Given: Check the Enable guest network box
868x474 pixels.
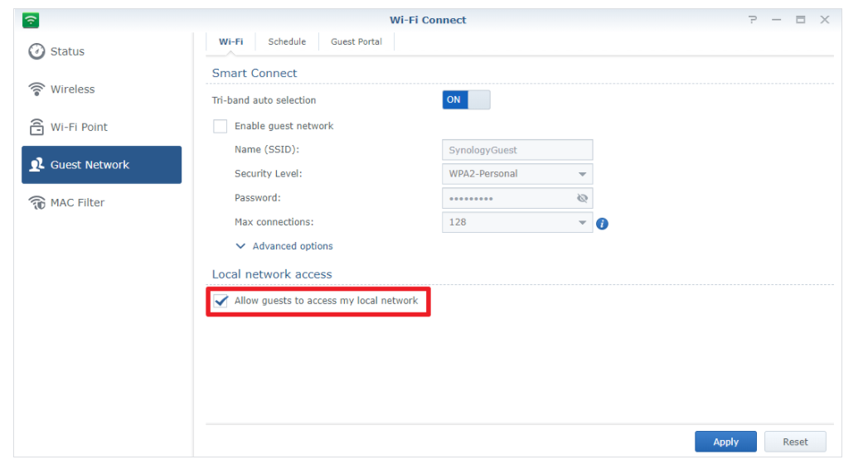Looking at the screenshot, I should click(x=221, y=126).
